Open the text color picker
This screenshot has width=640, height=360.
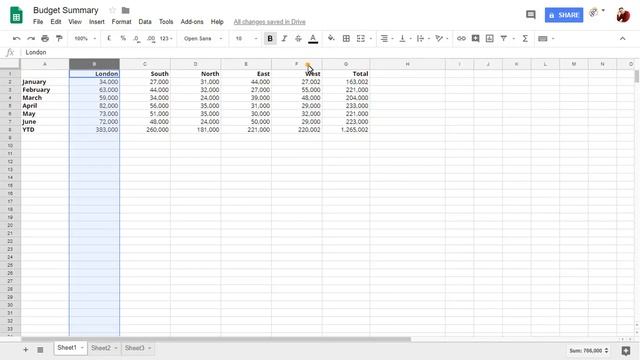(313, 38)
